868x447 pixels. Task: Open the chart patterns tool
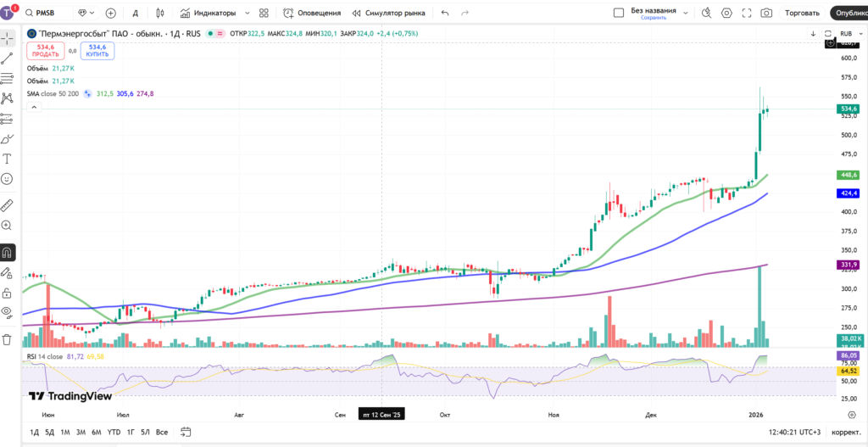tap(8, 98)
